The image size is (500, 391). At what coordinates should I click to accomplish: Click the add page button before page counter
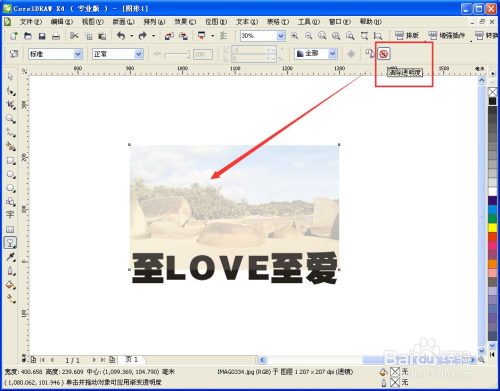pyautogui.click(x=33, y=360)
